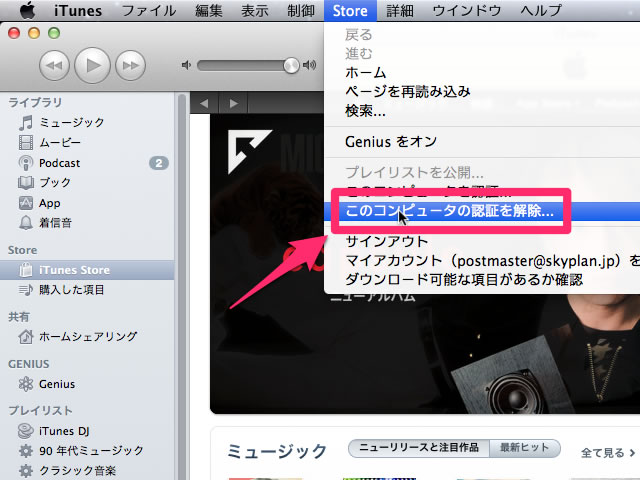The height and width of the screenshot is (480, 640).
Task: Choose 検索... from the Store menu
Action: point(482,111)
